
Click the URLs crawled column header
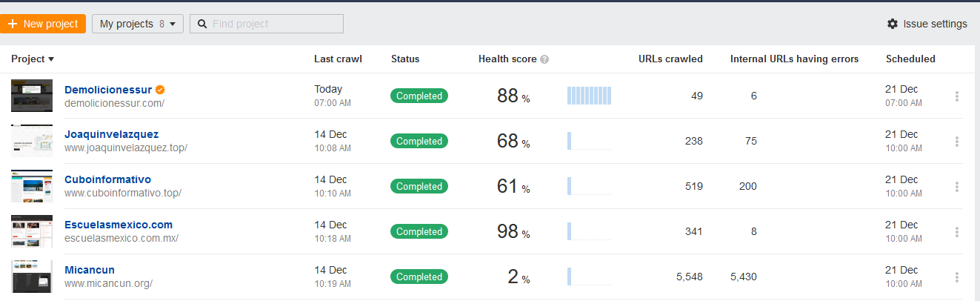pyautogui.click(x=670, y=59)
